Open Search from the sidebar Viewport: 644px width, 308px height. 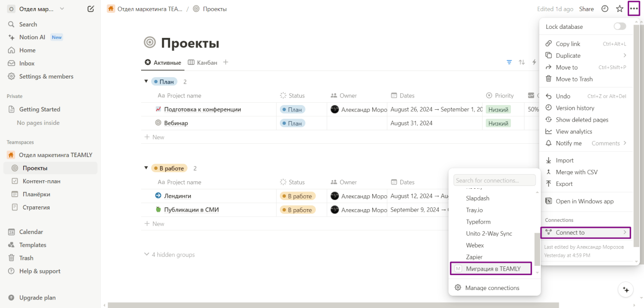(x=27, y=24)
